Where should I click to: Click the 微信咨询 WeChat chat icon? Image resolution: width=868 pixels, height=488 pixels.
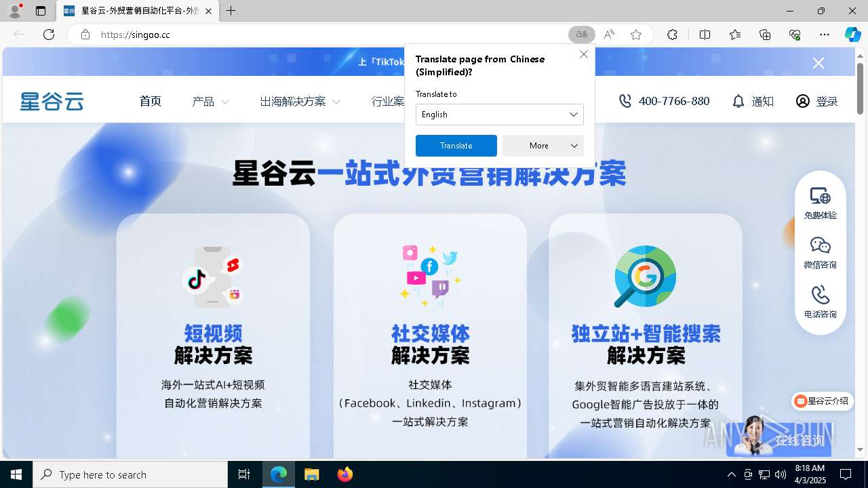[821, 253]
